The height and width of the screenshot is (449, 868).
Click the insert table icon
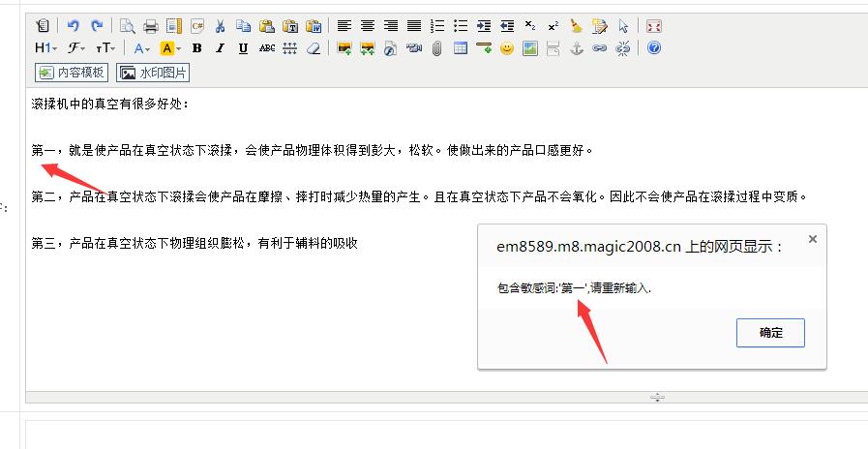tap(461, 47)
